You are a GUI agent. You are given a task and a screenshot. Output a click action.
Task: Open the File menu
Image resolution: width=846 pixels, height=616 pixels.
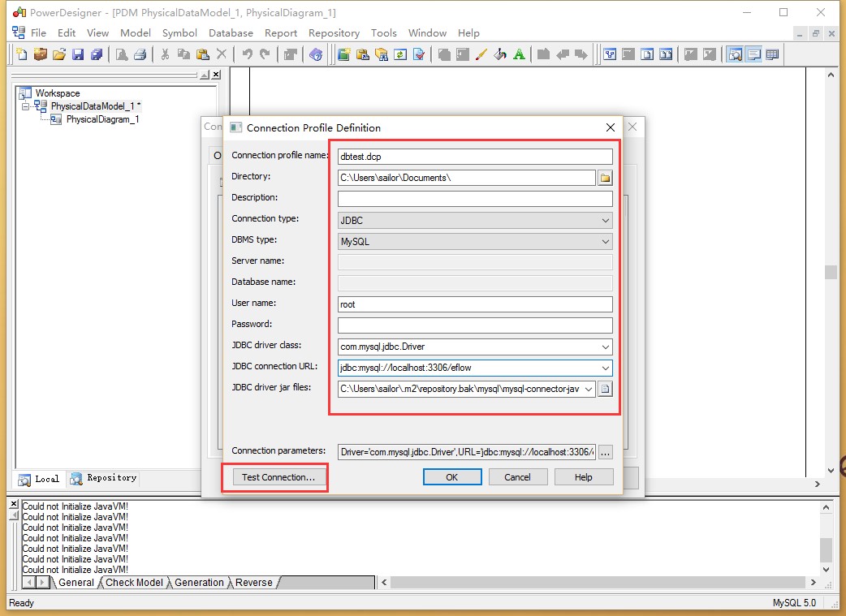[x=38, y=33]
